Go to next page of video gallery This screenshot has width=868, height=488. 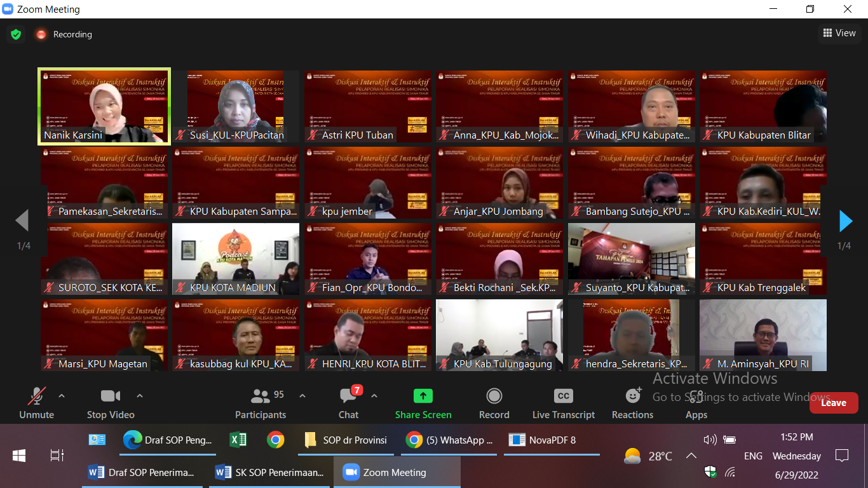pyautogui.click(x=845, y=220)
